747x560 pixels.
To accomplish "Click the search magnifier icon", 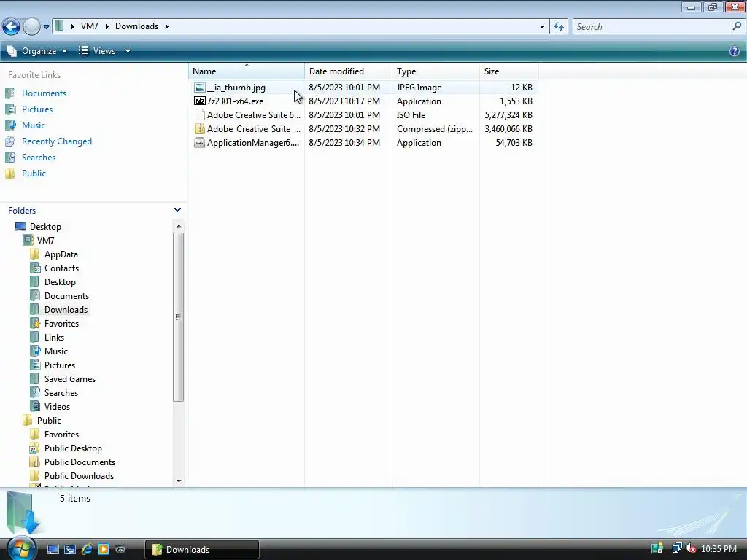I will [737, 26].
